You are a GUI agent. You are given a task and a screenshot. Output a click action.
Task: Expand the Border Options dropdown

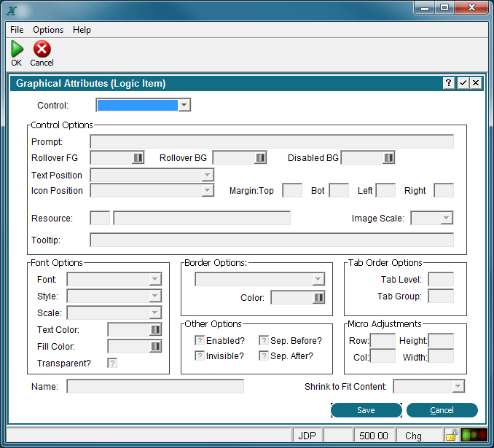[x=318, y=279]
